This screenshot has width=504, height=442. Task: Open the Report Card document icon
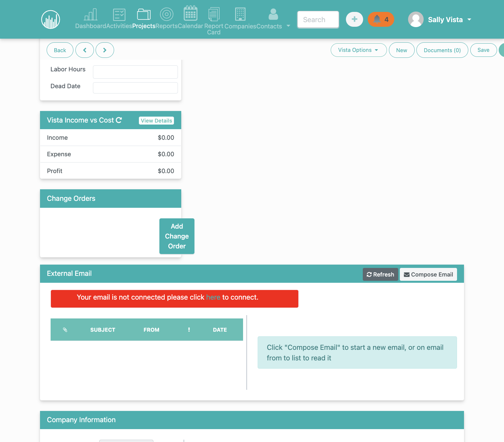point(214,14)
